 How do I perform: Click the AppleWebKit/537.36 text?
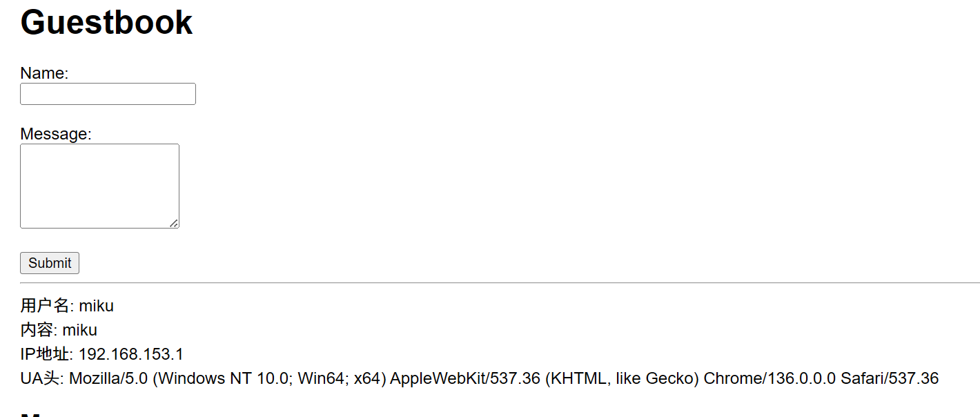point(465,378)
